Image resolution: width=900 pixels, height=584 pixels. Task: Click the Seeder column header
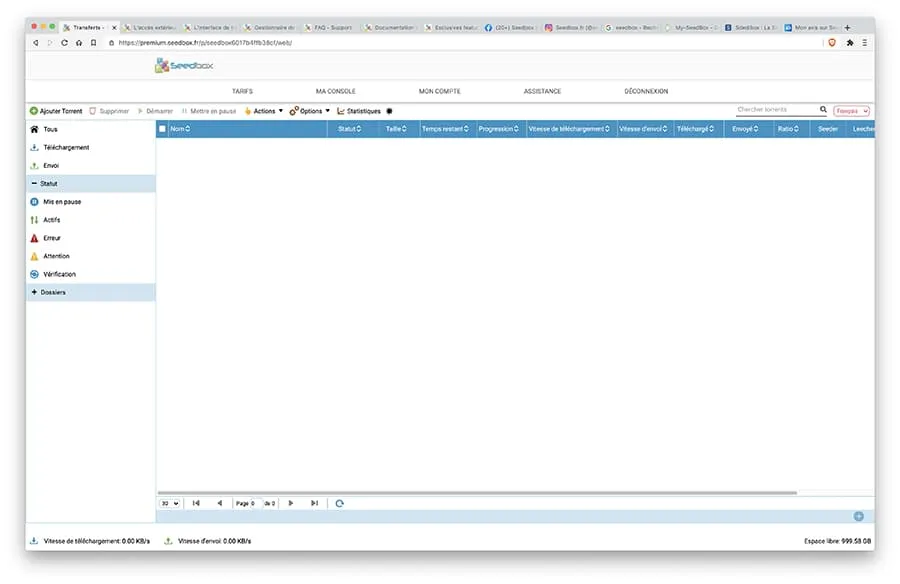[x=828, y=129]
